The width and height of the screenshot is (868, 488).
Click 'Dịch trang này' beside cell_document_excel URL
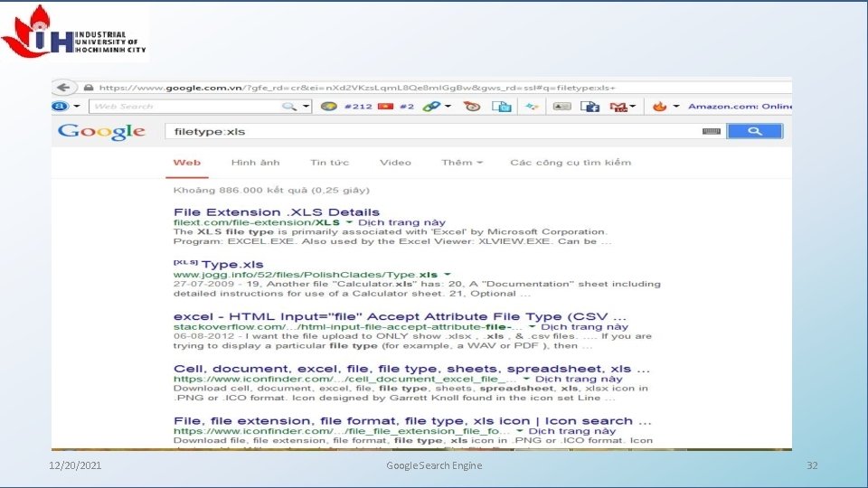[x=579, y=379]
